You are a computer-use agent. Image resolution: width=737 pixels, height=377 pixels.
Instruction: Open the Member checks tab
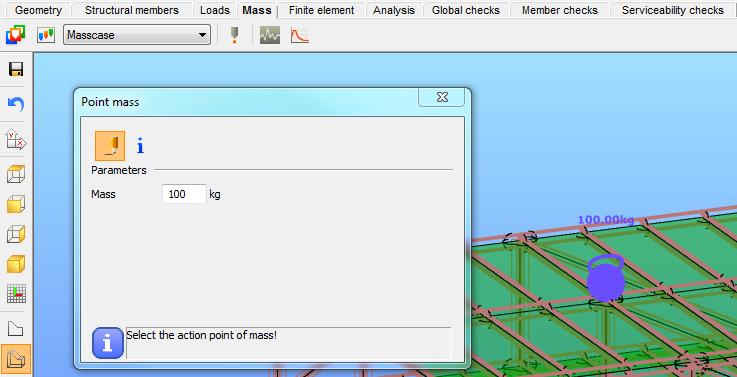pos(559,10)
